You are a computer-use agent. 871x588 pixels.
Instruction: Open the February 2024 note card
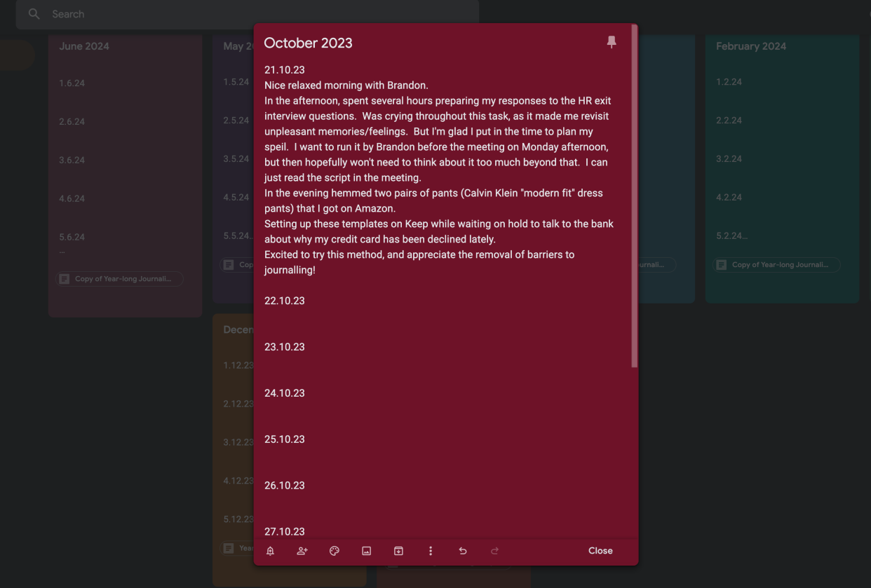782,168
